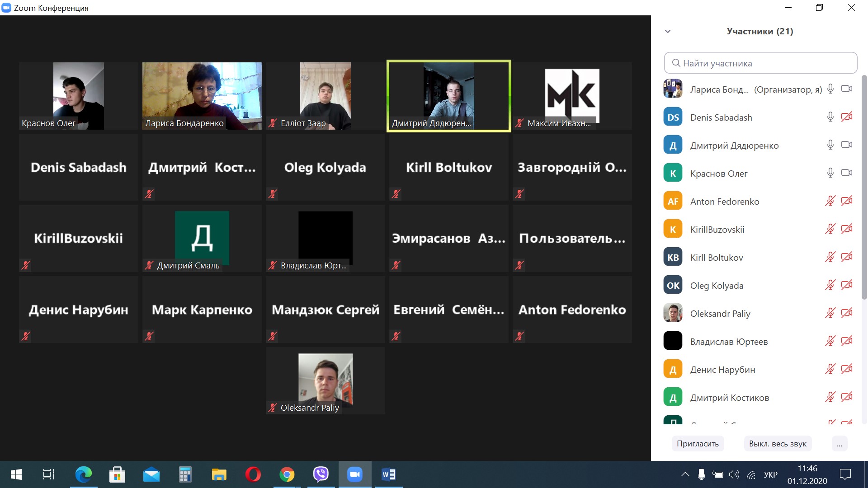Click the Viber icon in the taskbar
Viewport: 868px width, 488px height.
[321, 474]
